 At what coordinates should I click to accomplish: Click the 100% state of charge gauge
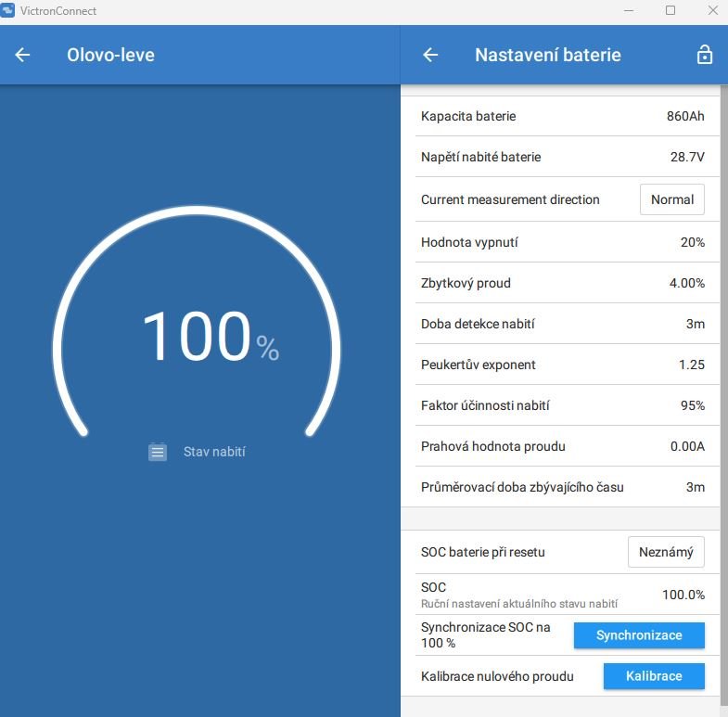pyautogui.click(x=197, y=336)
